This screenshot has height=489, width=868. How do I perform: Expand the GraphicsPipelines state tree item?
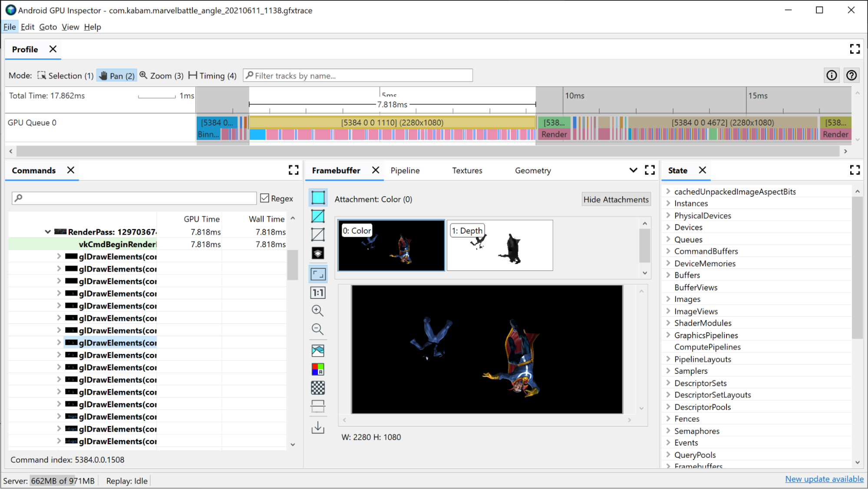point(668,335)
